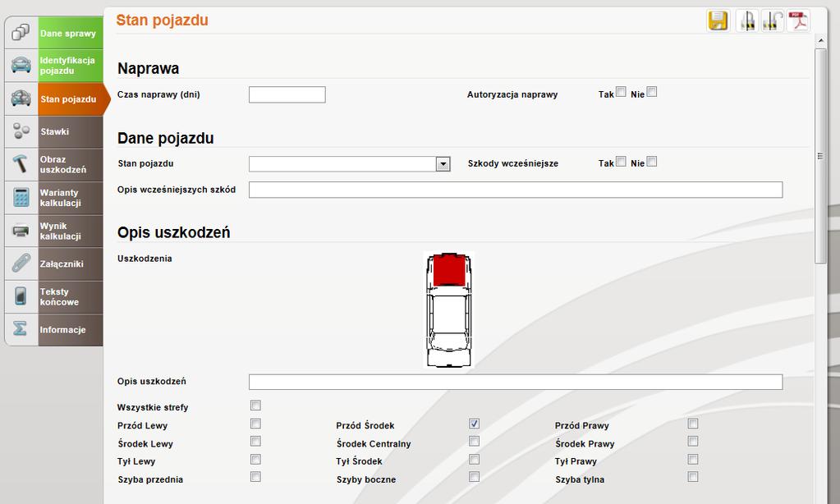The width and height of the screenshot is (840, 504).
Task: Open Warianty kalkulacji via calculator icon
Action: pos(21,197)
